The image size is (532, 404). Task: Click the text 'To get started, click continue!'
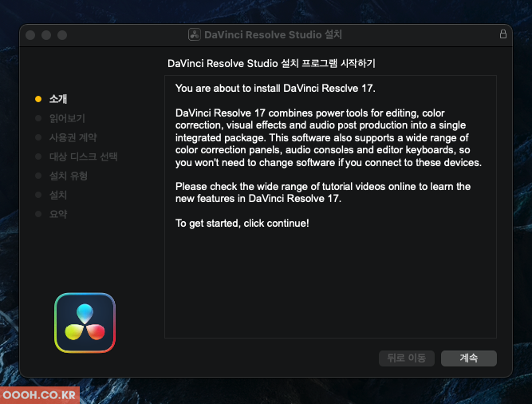click(x=242, y=223)
